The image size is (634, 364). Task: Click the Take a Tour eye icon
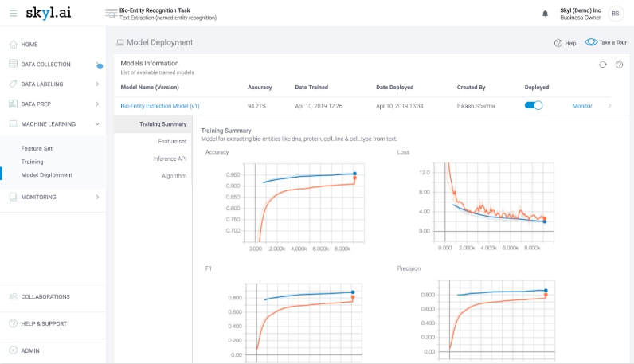(x=591, y=42)
